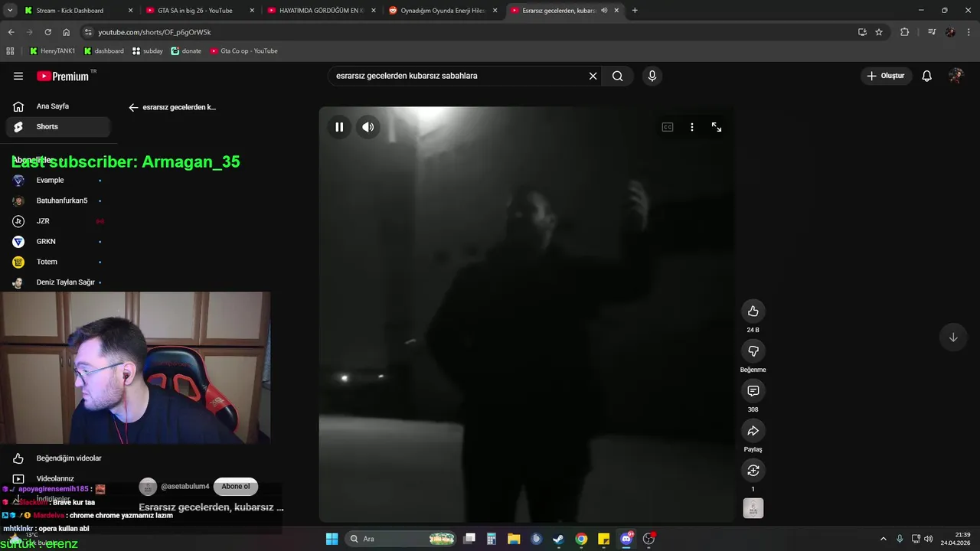The width and height of the screenshot is (980, 551).
Task: Open the video's three-dot options menu
Action: pos(692,127)
